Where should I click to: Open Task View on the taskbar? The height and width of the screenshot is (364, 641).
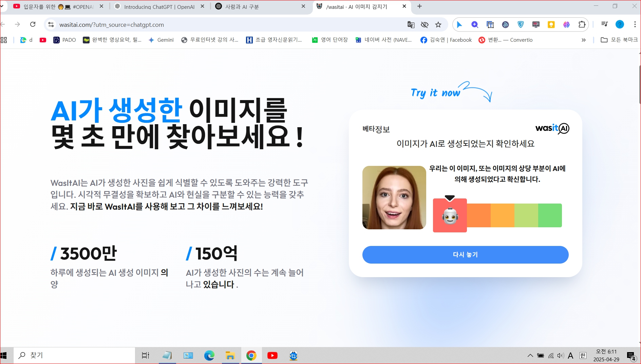click(146, 356)
